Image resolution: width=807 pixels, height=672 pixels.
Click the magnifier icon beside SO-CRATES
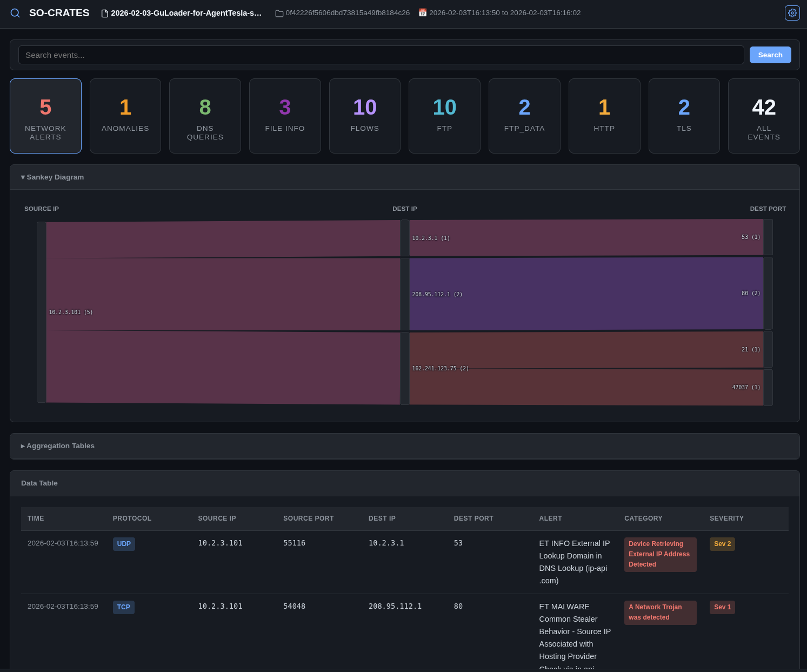point(15,13)
